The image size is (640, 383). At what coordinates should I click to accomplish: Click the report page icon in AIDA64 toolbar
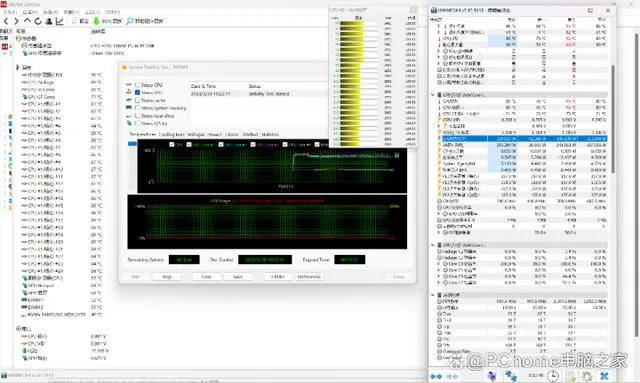tap(74, 21)
